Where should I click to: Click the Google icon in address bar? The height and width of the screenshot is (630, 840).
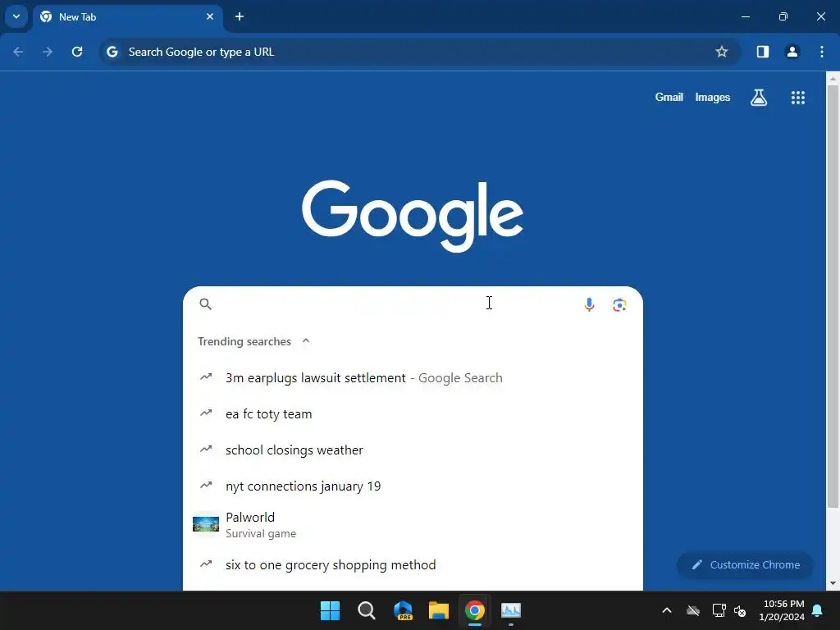(112, 52)
